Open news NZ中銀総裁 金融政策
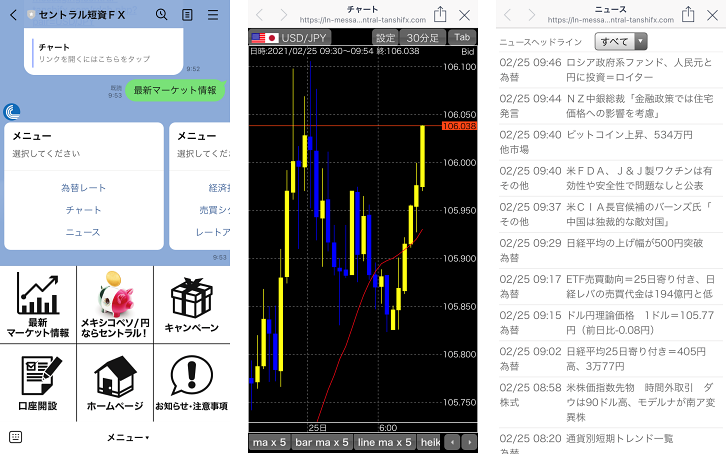726x454 pixels. coord(611,106)
